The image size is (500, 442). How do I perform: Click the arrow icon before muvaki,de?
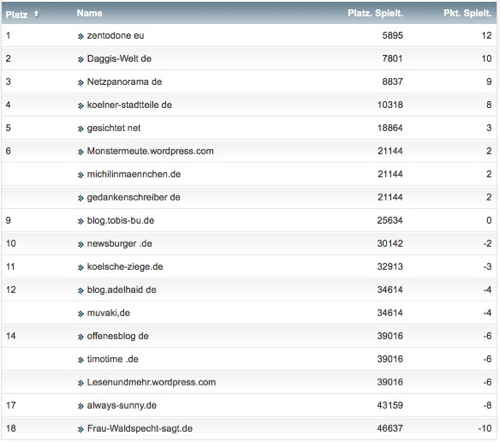[x=80, y=314]
